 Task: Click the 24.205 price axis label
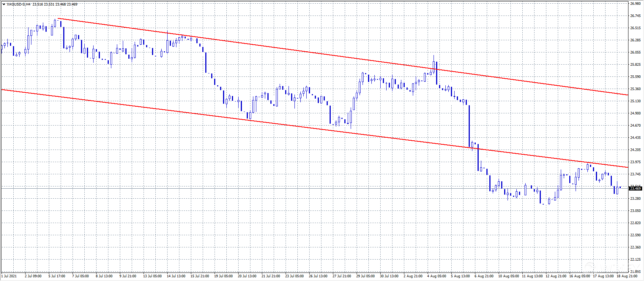click(635, 150)
